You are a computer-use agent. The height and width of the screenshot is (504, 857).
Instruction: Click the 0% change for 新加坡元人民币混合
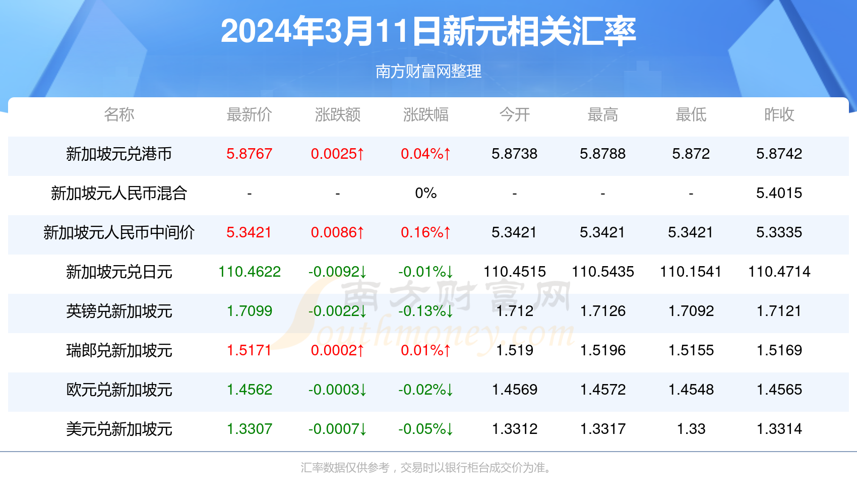[426, 193]
